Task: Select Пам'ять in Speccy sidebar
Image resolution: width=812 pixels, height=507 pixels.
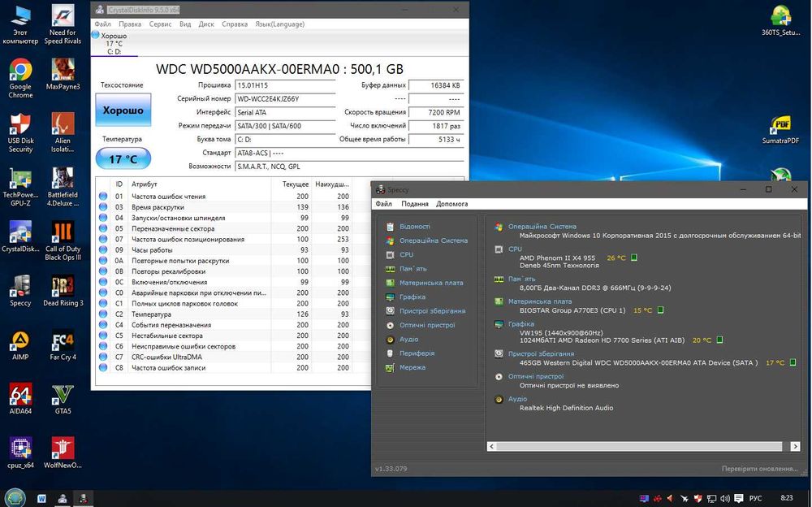Action: [x=412, y=269]
